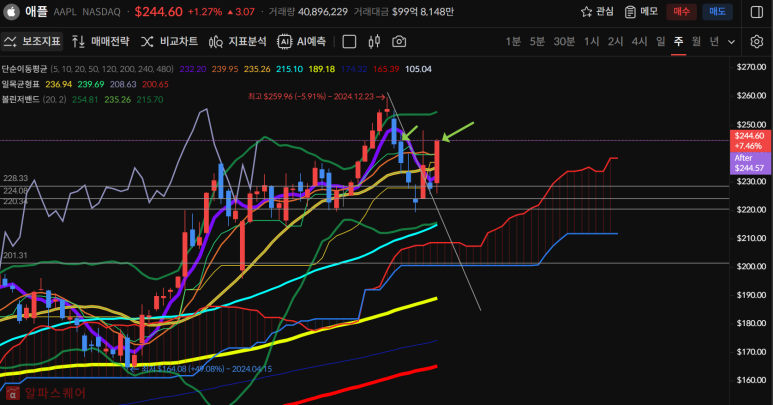Click the Apple logo icon
The image size is (773, 405).
pyautogui.click(x=11, y=11)
